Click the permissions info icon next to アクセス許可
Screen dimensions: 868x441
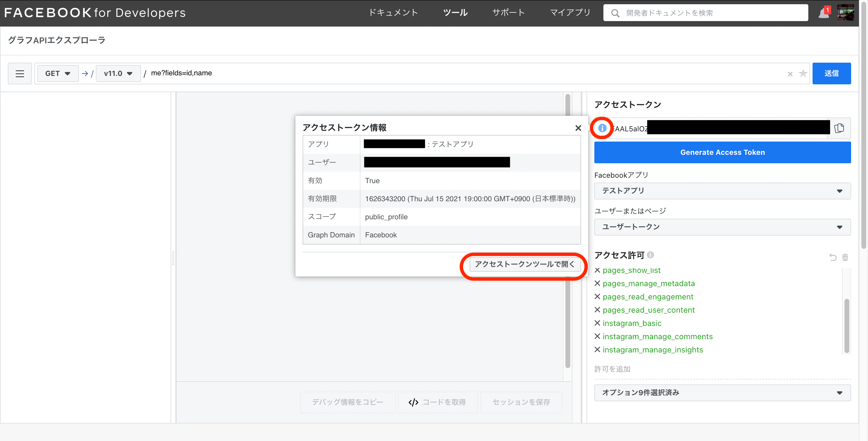click(650, 255)
